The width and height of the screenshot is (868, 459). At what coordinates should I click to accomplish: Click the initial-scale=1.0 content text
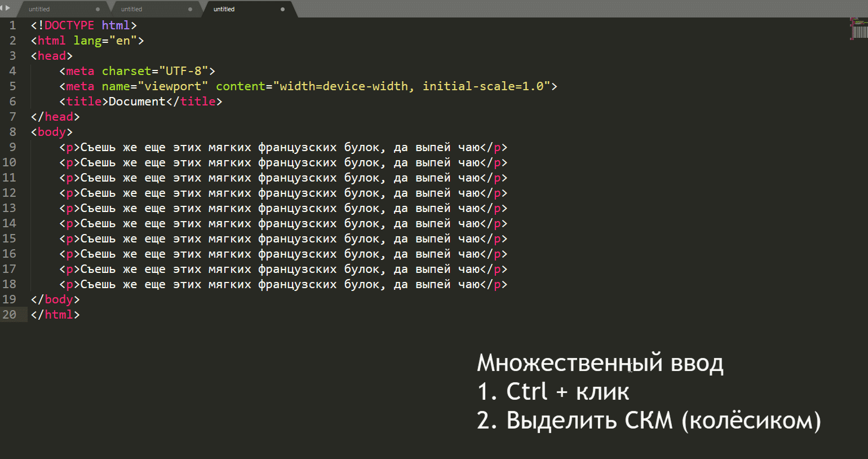pyautogui.click(x=483, y=86)
